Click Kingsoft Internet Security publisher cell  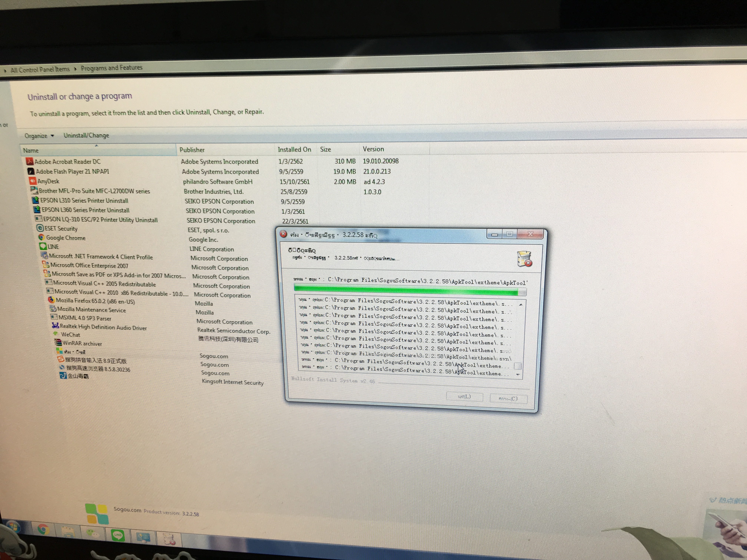point(233,382)
